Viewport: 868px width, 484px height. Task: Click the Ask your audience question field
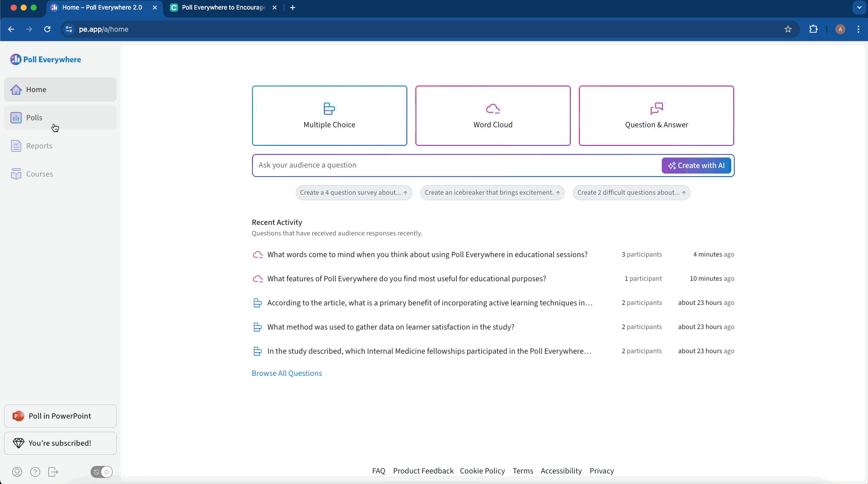coord(457,166)
